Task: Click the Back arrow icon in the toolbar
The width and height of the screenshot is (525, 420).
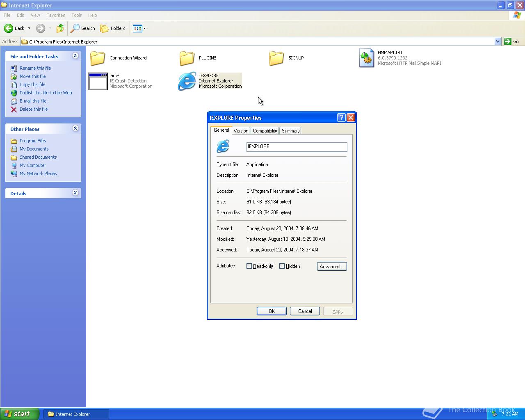Action: [x=9, y=28]
